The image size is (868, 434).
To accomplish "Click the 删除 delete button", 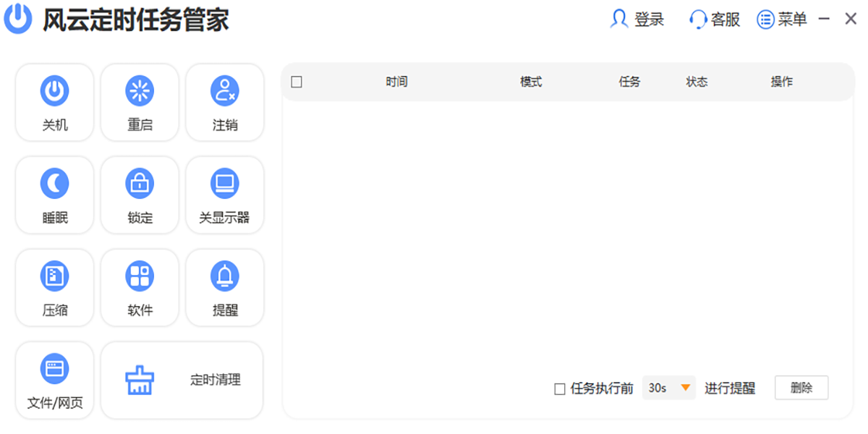I will 801,388.
